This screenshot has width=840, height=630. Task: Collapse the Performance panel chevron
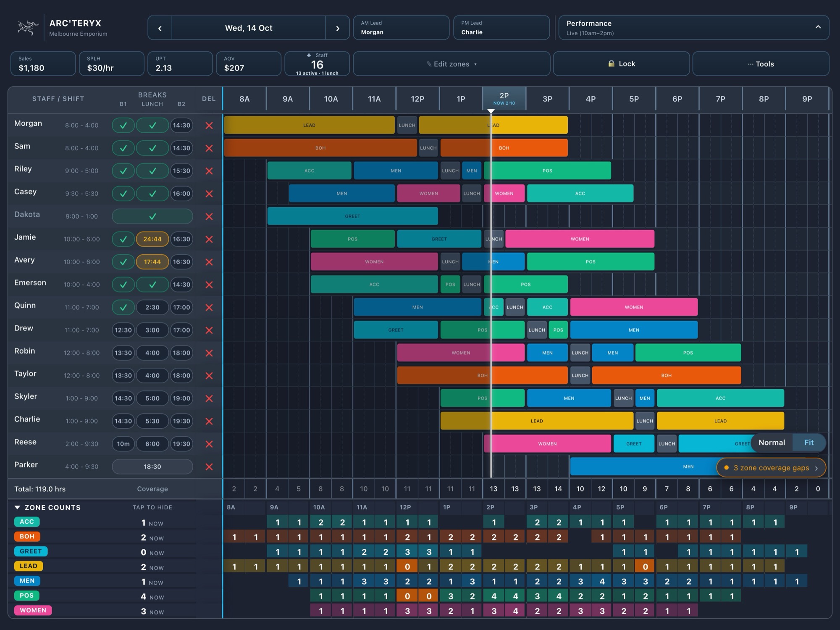pyautogui.click(x=818, y=27)
